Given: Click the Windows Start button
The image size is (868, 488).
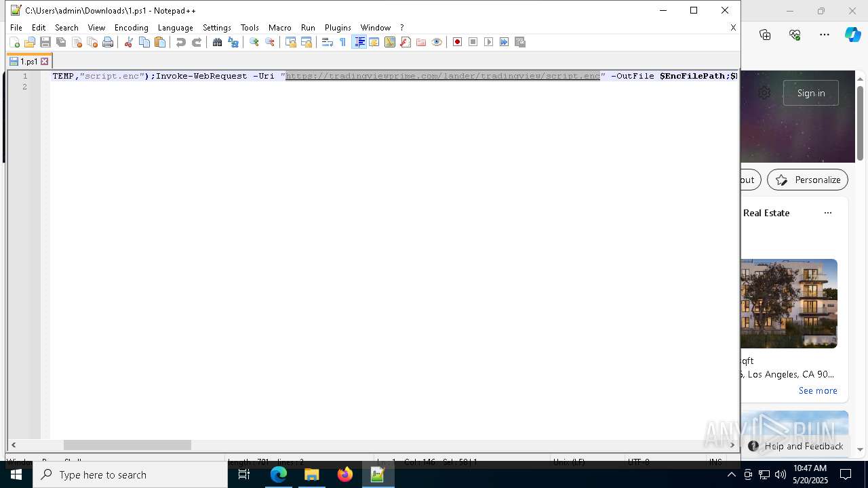Looking at the screenshot, I should point(16,474).
